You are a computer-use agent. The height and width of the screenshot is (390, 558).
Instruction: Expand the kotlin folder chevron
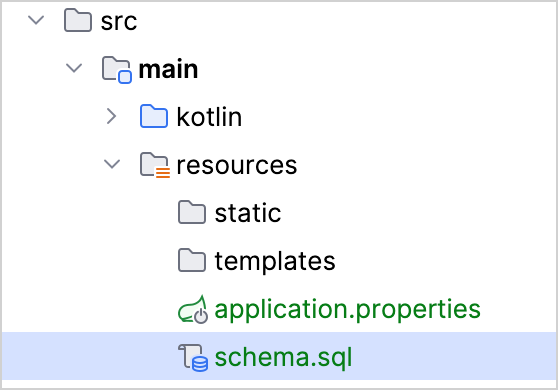(x=111, y=116)
